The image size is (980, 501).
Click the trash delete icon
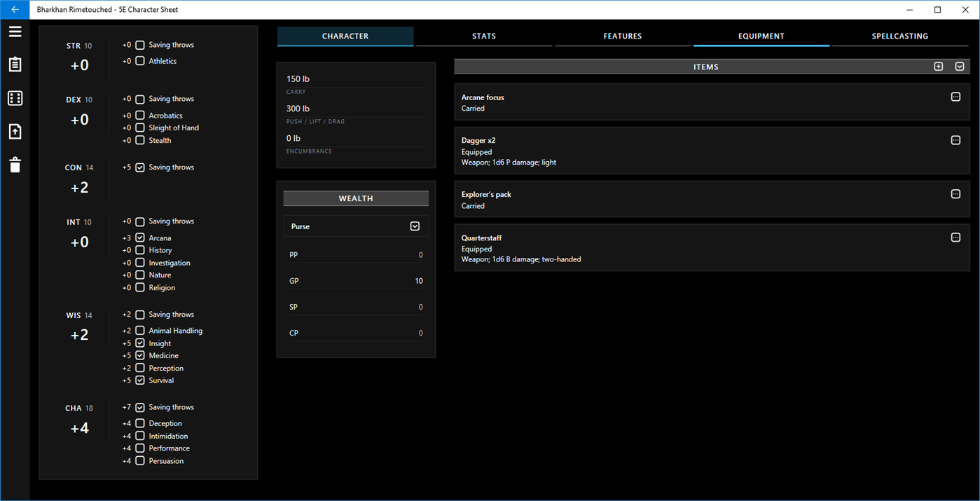pyautogui.click(x=15, y=165)
